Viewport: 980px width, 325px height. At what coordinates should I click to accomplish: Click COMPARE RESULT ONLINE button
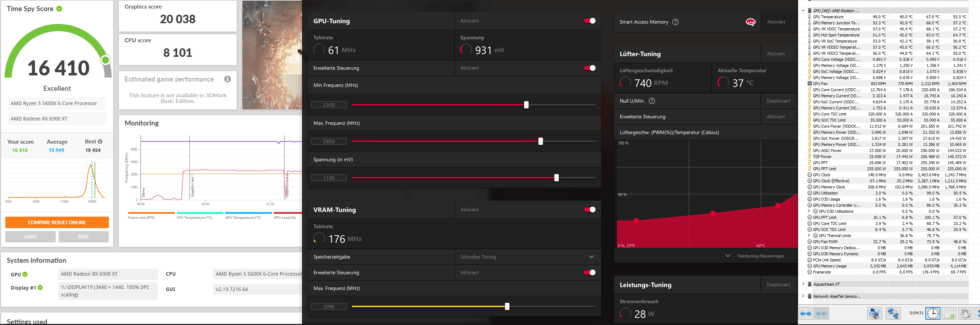[x=57, y=222]
